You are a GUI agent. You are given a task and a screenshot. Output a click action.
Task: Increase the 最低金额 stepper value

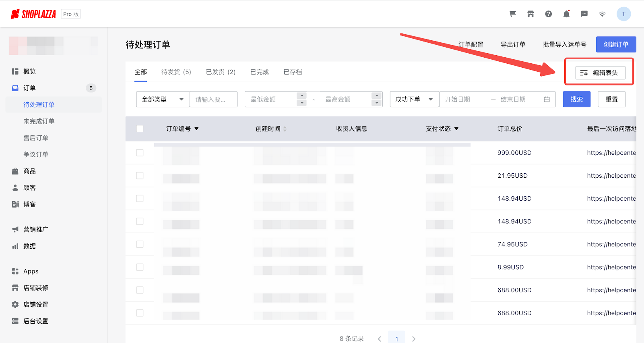pos(301,96)
